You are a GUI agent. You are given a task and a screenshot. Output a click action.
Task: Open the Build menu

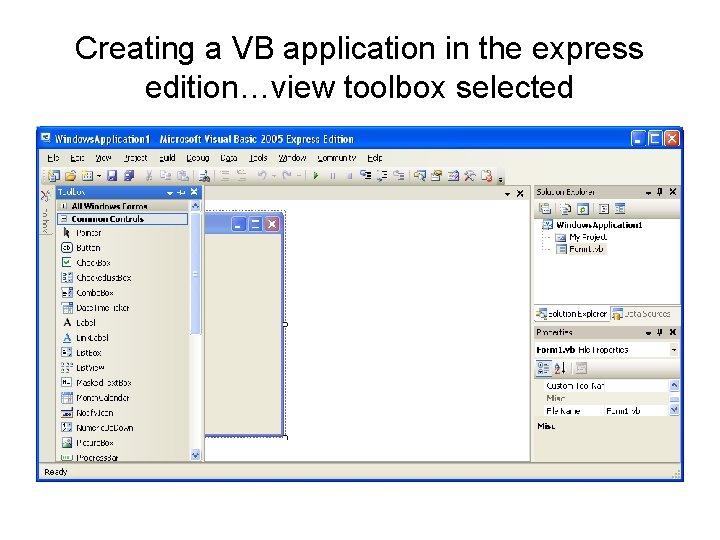167,158
